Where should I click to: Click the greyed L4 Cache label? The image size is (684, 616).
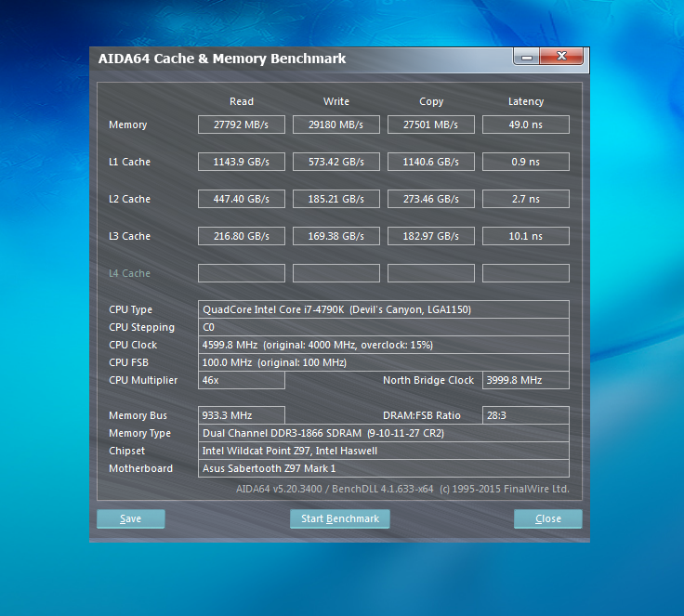[x=129, y=273]
